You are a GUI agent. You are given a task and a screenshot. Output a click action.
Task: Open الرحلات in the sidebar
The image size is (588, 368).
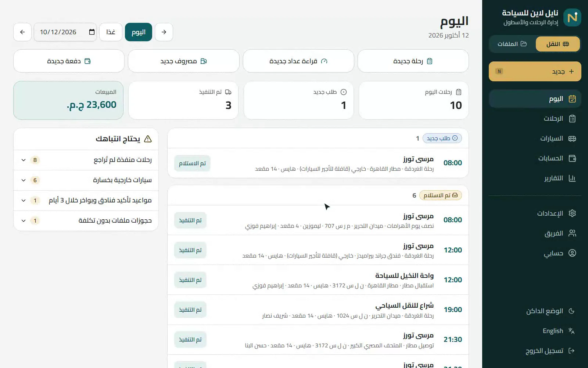[x=535, y=118]
